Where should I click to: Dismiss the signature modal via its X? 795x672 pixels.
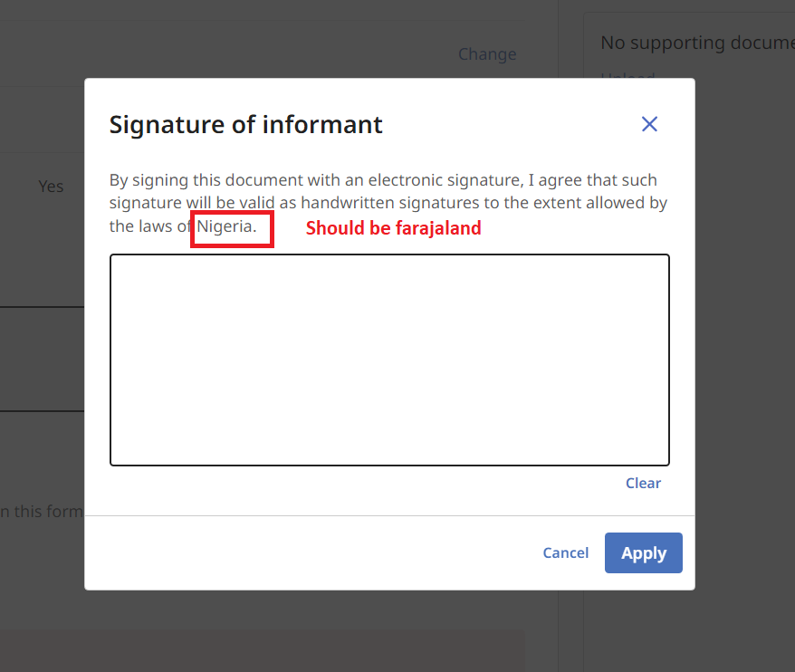click(x=649, y=124)
